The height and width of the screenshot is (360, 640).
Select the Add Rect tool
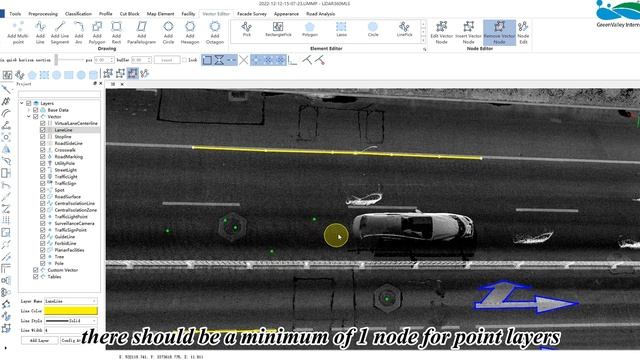116,33
